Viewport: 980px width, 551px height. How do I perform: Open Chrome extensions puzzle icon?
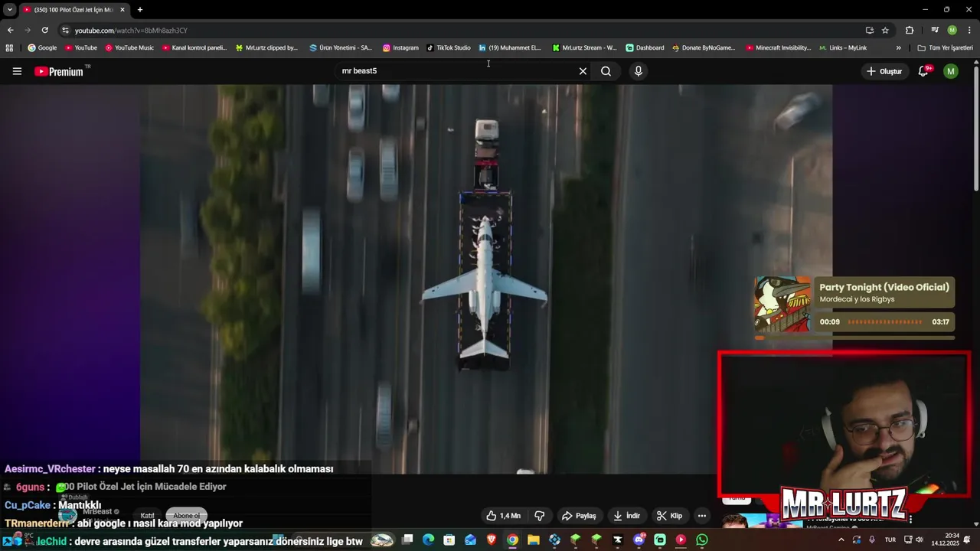tap(910, 30)
